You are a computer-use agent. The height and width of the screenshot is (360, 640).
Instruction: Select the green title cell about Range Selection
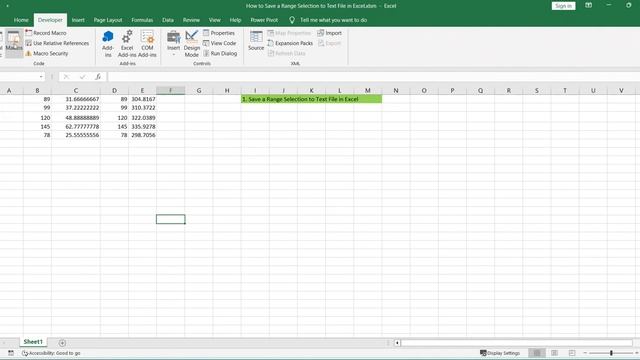311,99
